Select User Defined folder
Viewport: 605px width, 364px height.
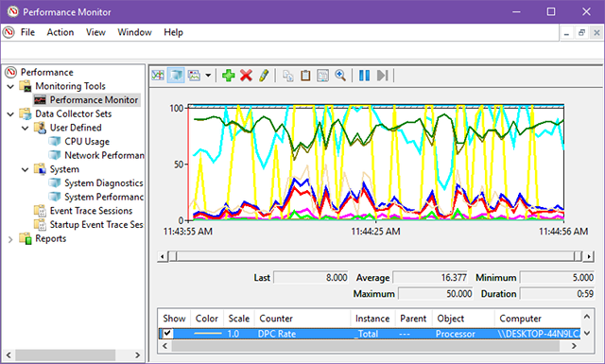coord(76,128)
